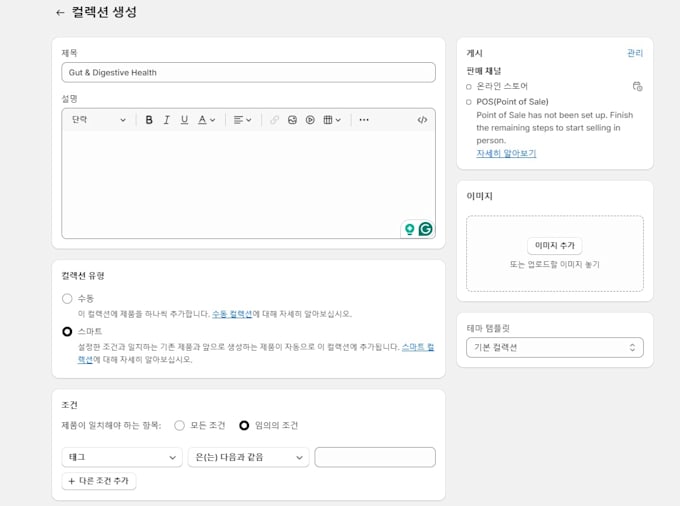Click the POS(Point of Sale) channel entry
Image resolution: width=680 pixels, height=506 pixels.
coord(512,101)
